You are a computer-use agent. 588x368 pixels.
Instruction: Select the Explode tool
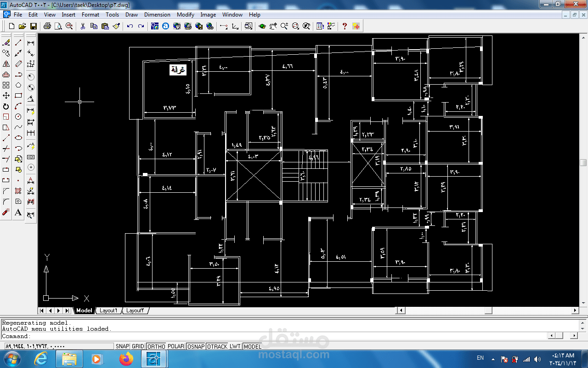6,212
